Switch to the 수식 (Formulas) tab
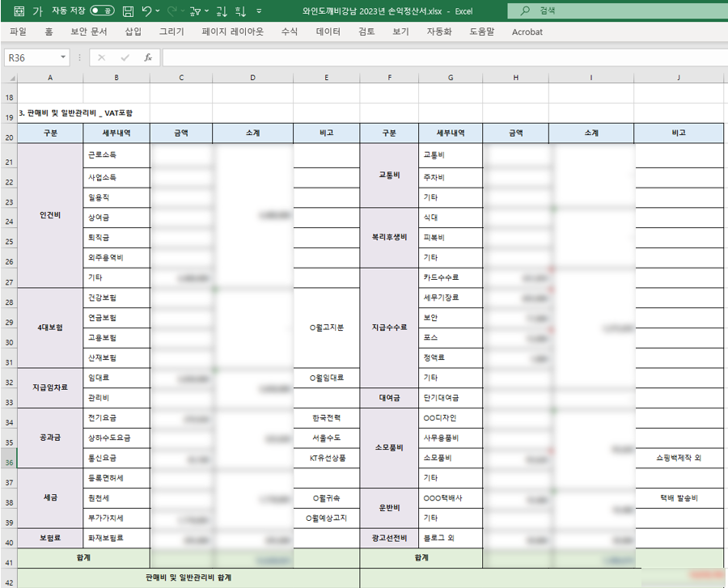728x588 pixels. 290,32
